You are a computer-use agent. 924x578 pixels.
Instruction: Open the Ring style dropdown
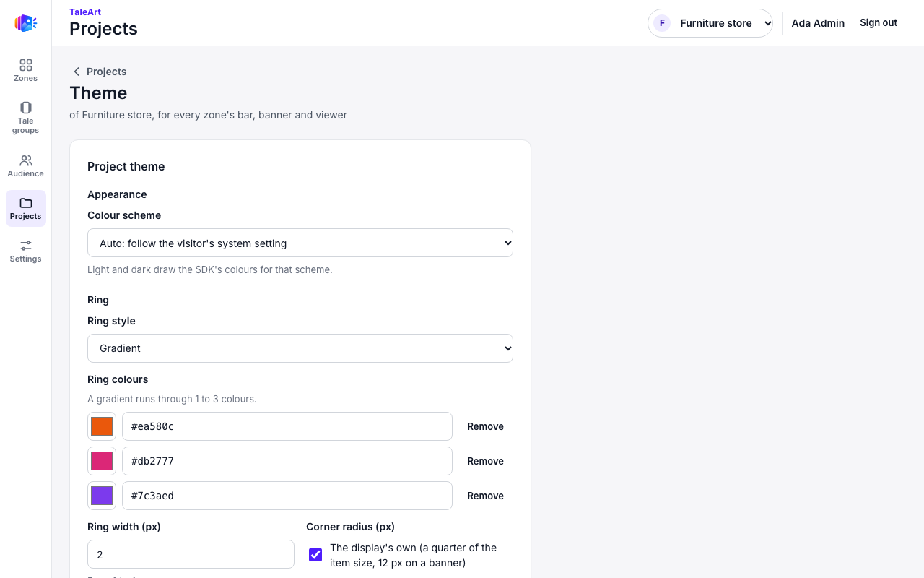pos(300,348)
